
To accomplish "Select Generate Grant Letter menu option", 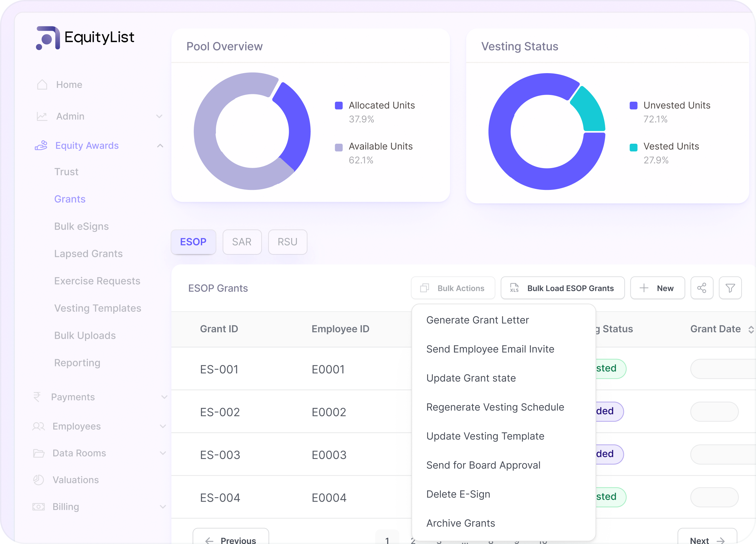I will pos(477,320).
